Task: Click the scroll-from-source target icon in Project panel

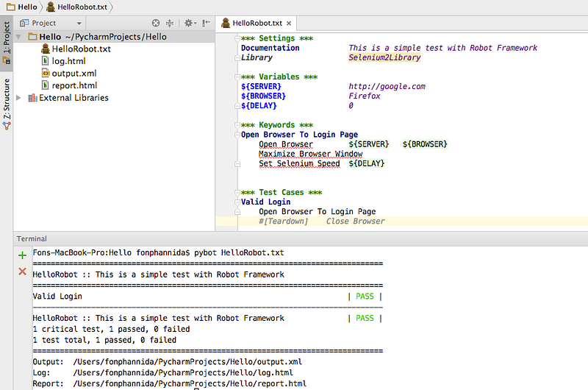Action: tap(156, 24)
